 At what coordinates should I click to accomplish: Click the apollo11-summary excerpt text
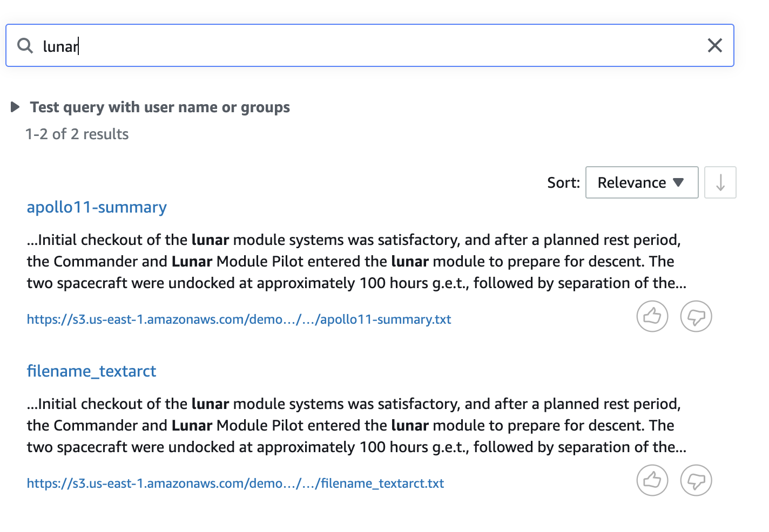tap(356, 261)
